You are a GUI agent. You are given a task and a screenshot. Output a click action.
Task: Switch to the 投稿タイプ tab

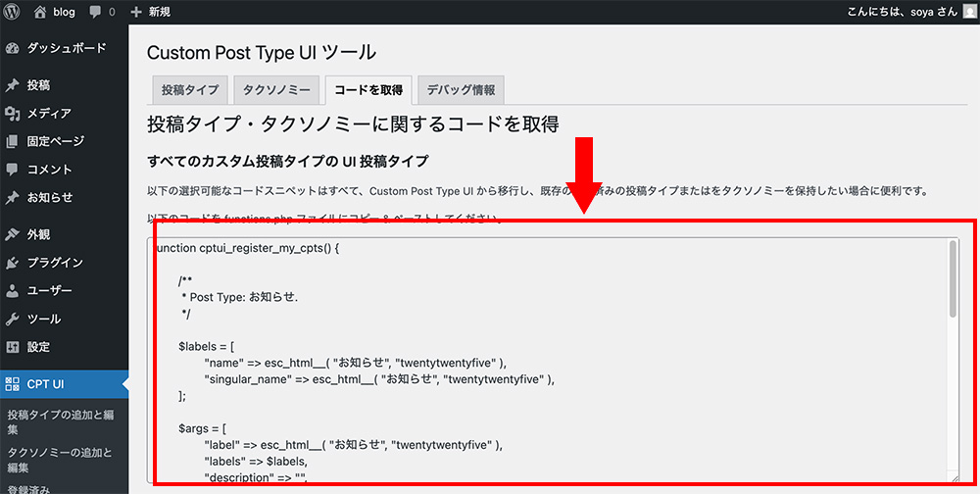tap(190, 90)
